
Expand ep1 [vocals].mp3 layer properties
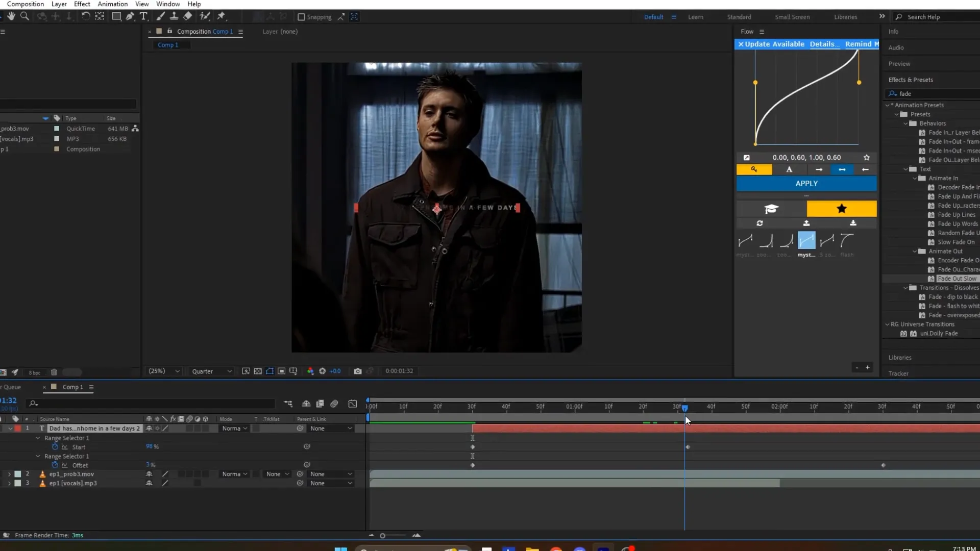tap(9, 484)
